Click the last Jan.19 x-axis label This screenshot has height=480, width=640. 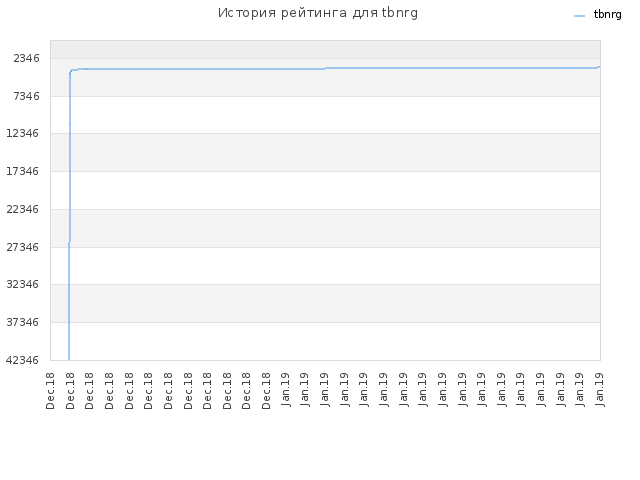click(x=600, y=390)
